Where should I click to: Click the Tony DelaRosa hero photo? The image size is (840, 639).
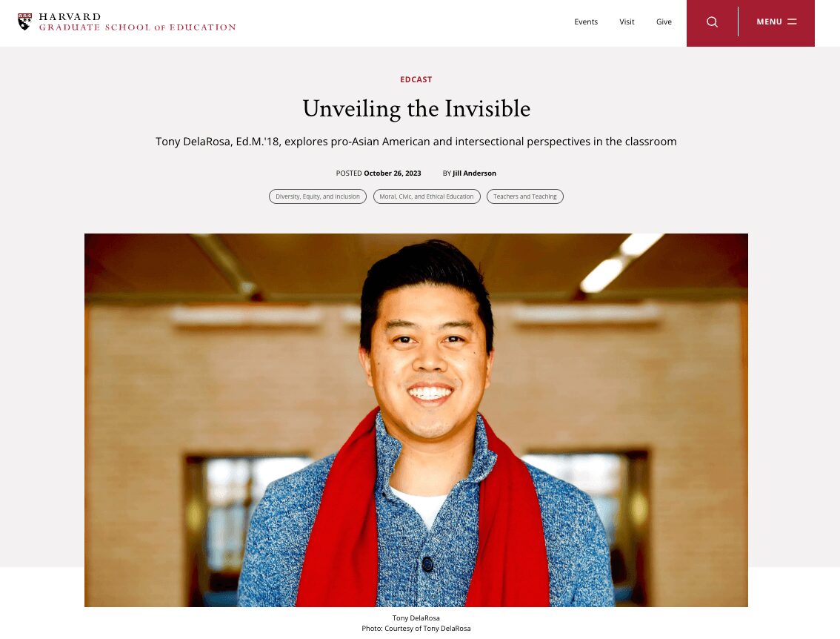tap(416, 420)
